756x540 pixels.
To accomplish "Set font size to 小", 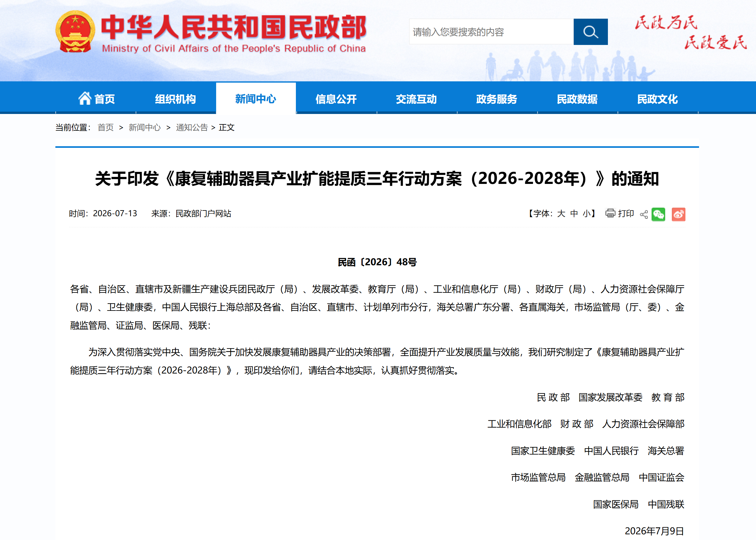I will [587, 213].
